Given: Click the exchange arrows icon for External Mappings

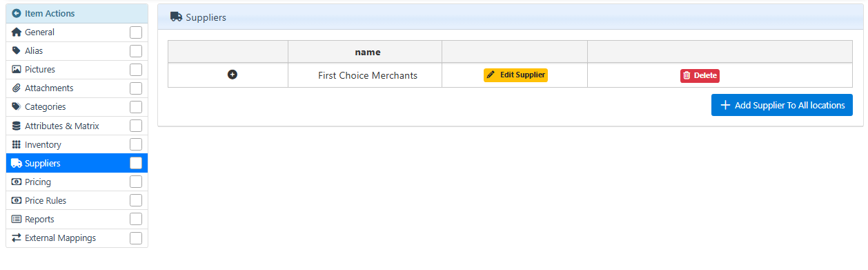Looking at the screenshot, I should click(17, 238).
